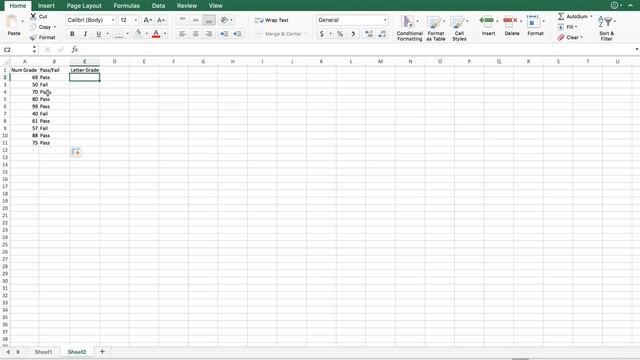640x360 pixels.
Task: Expand the formula bar
Action: (x=636, y=49)
